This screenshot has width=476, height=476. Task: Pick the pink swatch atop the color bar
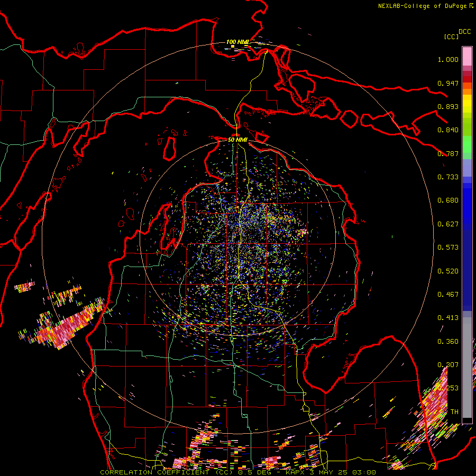point(467,56)
